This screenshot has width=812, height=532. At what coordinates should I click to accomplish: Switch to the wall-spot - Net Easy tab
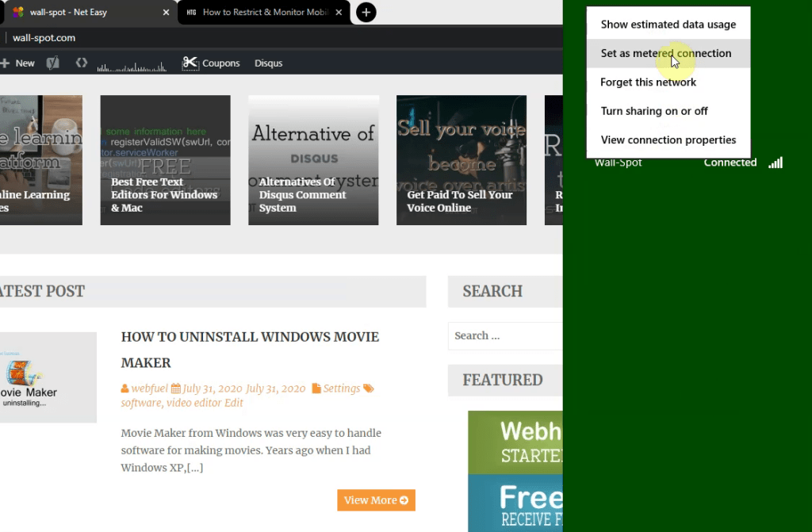coord(90,12)
